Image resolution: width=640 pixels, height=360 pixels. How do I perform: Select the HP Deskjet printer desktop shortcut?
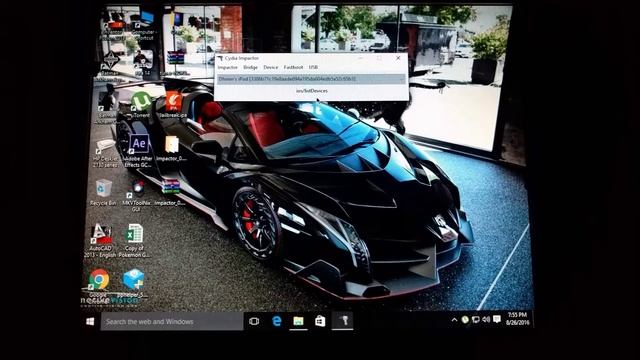click(105, 153)
